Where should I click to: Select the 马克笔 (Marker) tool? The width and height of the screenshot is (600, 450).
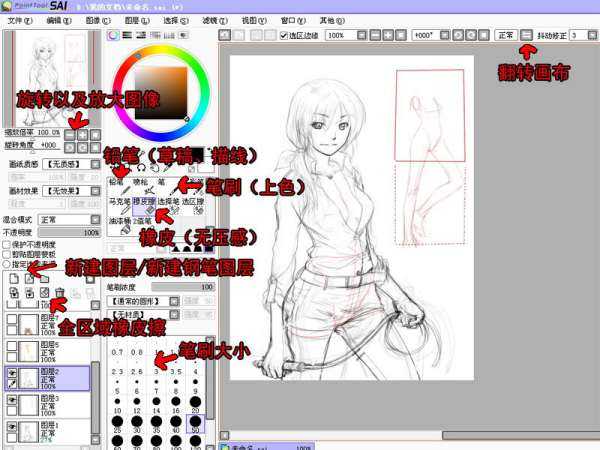[x=117, y=205]
